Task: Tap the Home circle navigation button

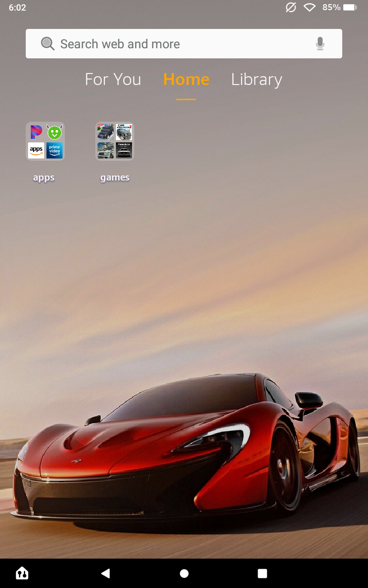Action: (184, 573)
